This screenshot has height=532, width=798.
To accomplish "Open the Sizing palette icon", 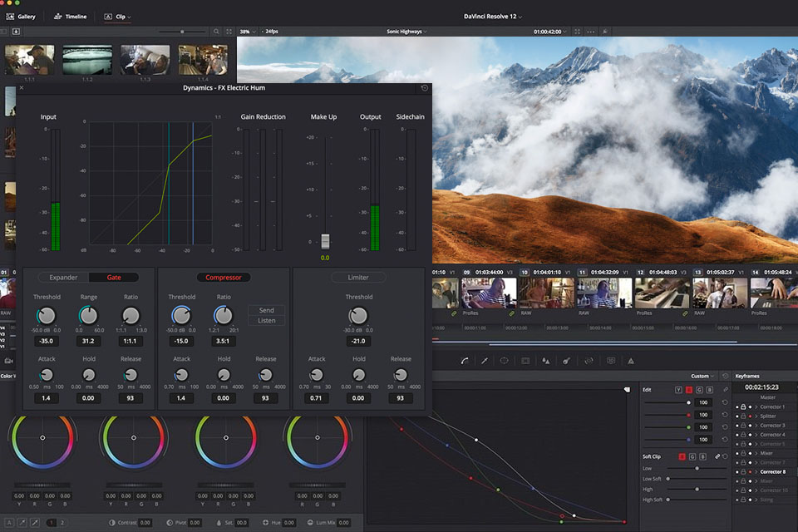I will [589, 361].
